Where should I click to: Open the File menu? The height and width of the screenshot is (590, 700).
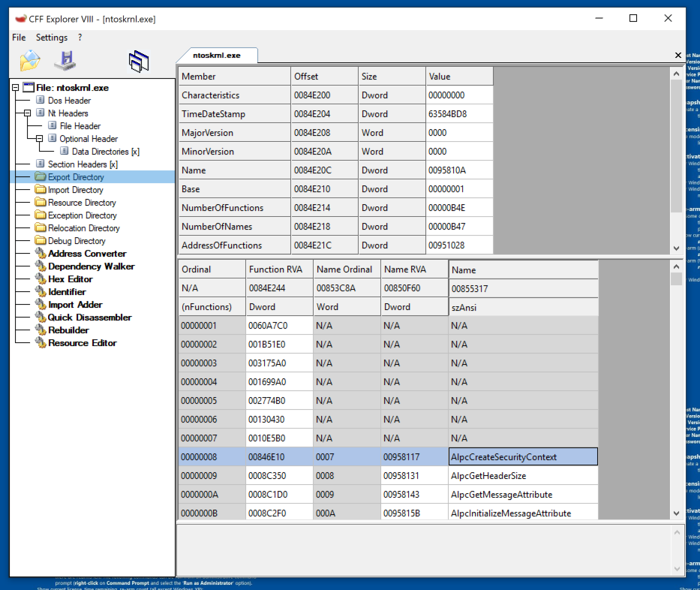coord(19,38)
